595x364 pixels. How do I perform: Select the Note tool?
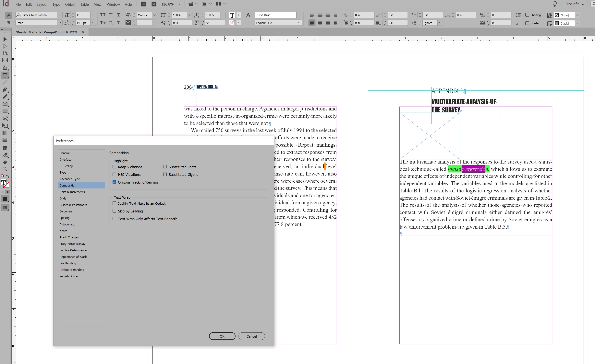(x=5, y=148)
